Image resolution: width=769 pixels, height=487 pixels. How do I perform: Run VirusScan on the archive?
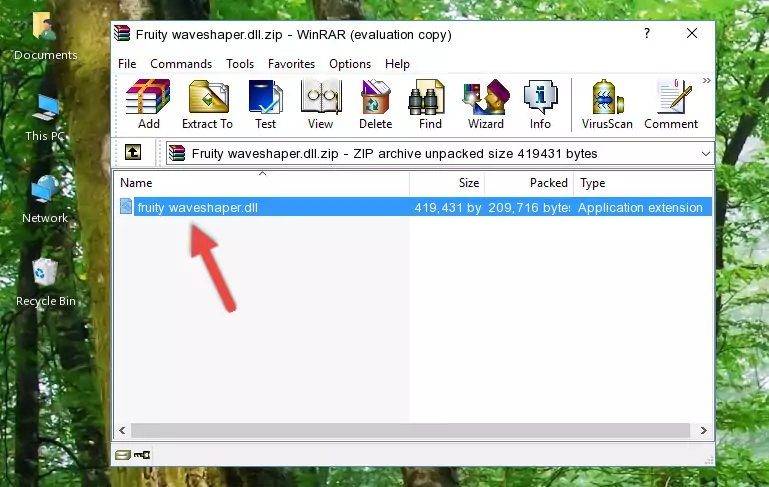pyautogui.click(x=607, y=104)
